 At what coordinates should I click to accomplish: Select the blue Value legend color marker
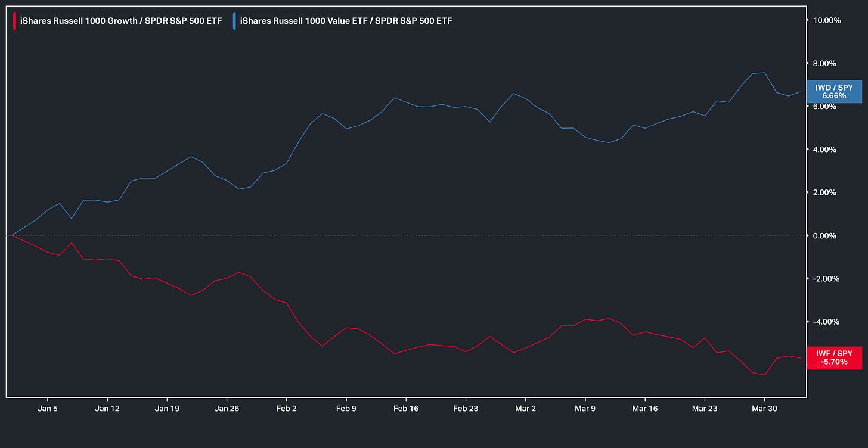[x=234, y=21]
